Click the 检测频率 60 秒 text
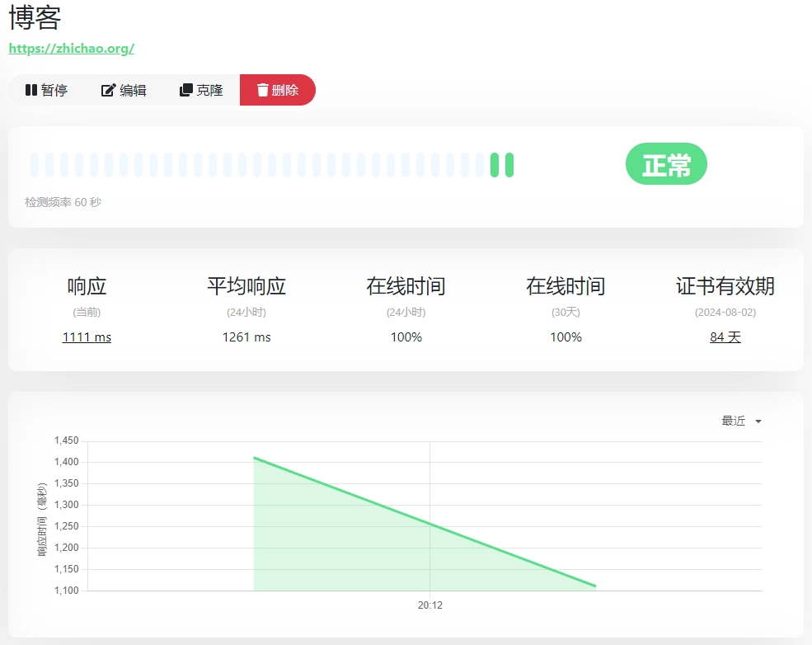This screenshot has height=645, width=812. (x=63, y=202)
